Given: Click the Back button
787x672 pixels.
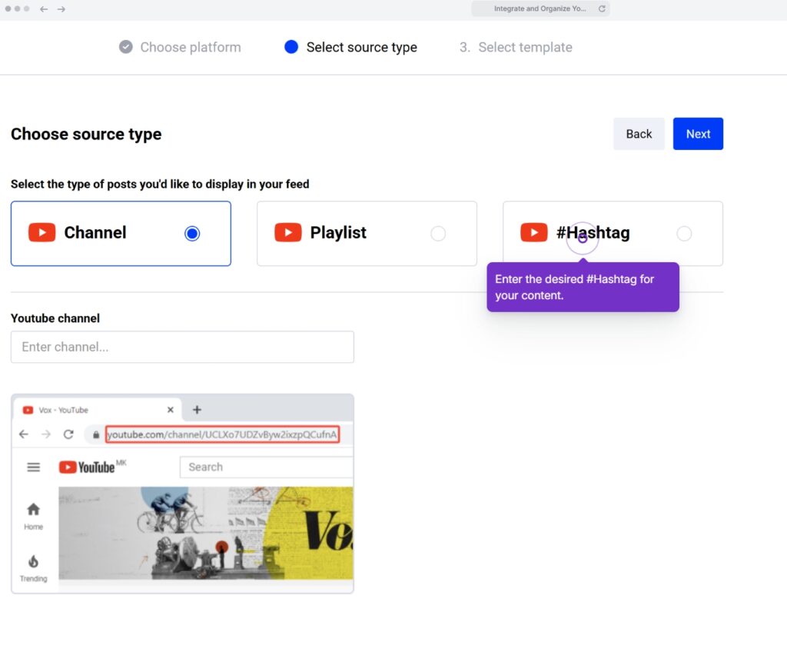Looking at the screenshot, I should pos(639,134).
